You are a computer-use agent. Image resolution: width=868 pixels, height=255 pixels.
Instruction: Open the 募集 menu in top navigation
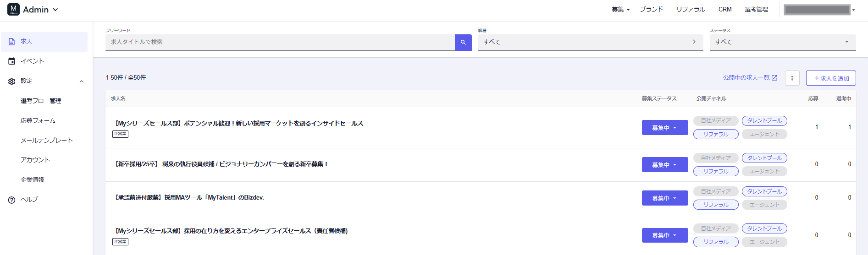(620, 10)
